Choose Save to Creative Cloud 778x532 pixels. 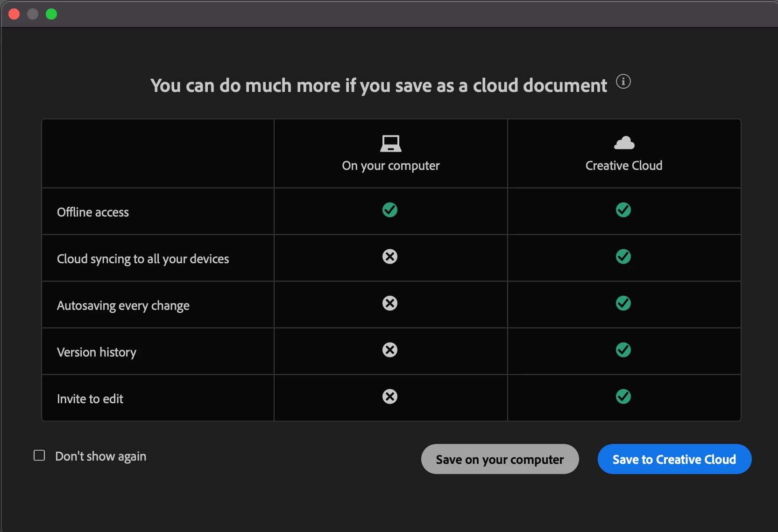[674, 459]
